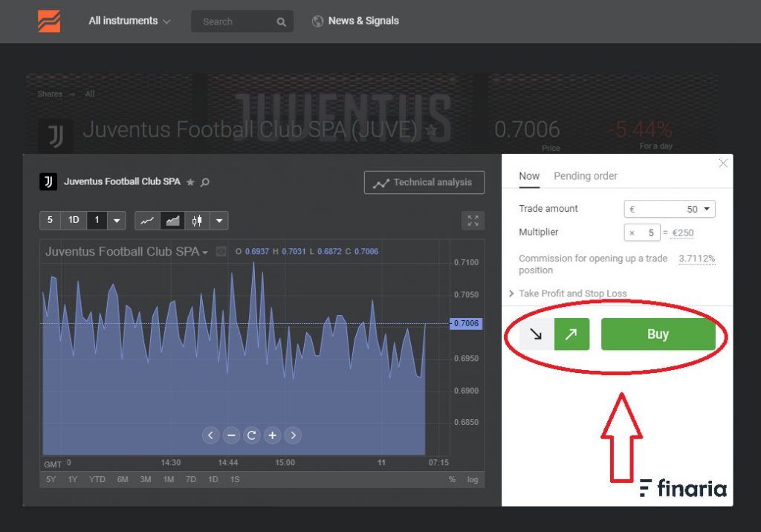This screenshot has height=532, width=761.
Task: Click the globe icon beside News & Signals
Action: (x=317, y=21)
